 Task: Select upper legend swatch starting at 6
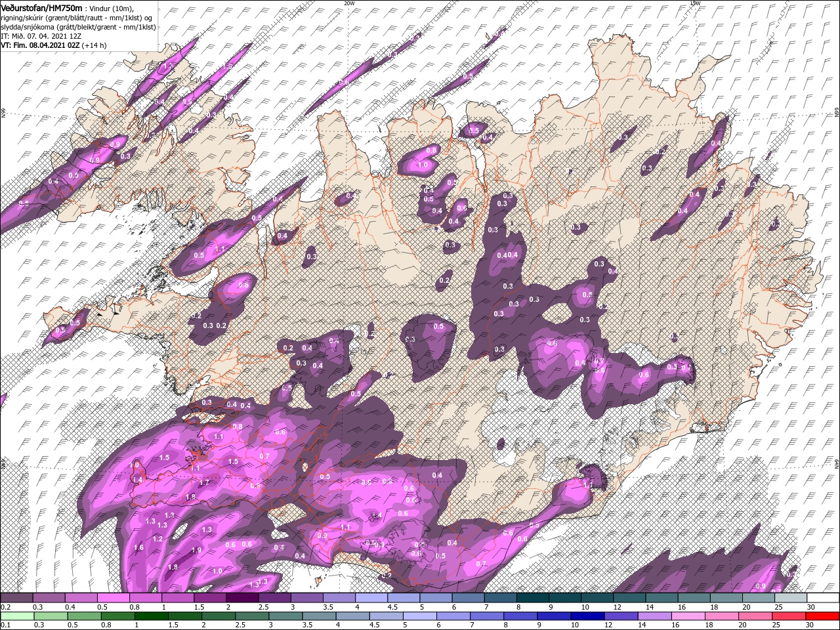(x=468, y=597)
